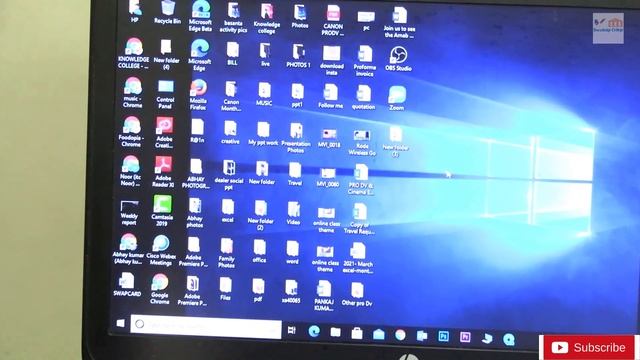
Task: Select the MUSIC folder icon
Action: (264, 94)
